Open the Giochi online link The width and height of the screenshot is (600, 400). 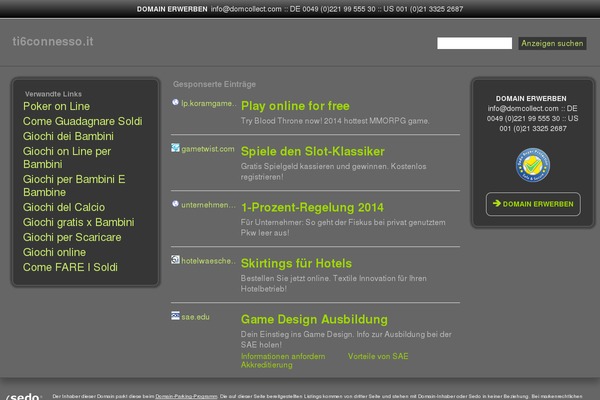pyautogui.click(x=54, y=252)
